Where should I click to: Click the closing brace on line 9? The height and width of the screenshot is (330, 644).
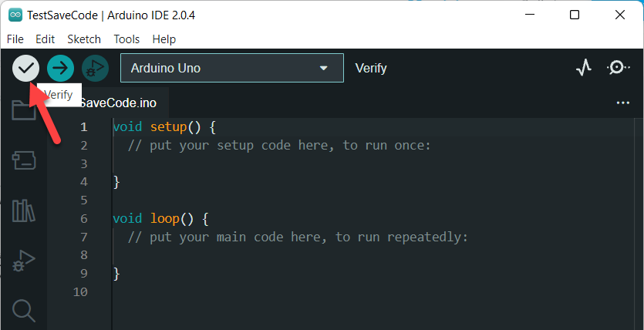(116, 274)
